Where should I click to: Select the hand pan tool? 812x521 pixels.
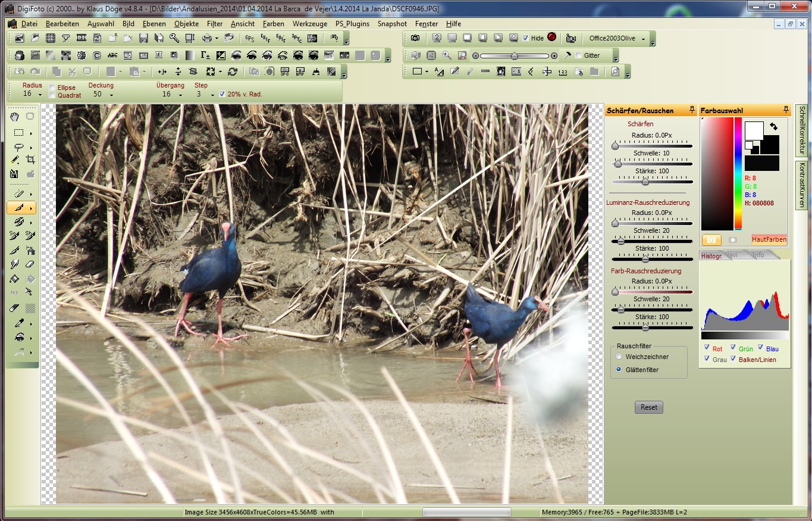coord(15,117)
